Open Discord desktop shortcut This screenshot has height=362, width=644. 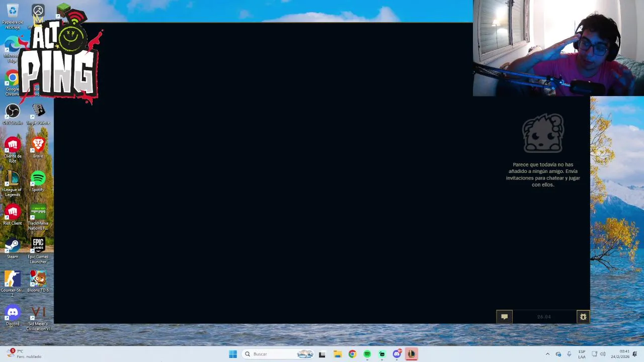[12, 316]
